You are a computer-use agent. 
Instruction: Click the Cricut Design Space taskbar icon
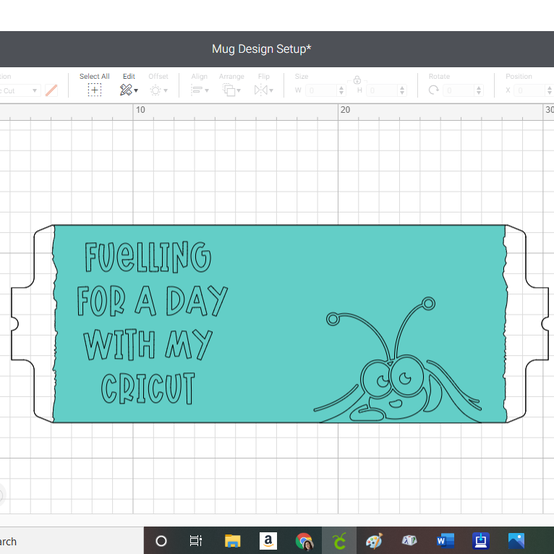(339, 541)
